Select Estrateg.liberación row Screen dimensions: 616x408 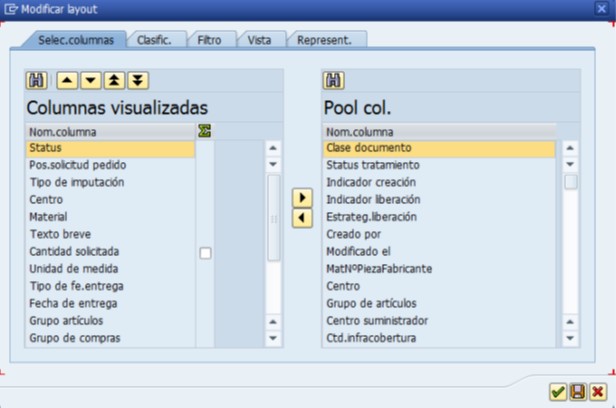coord(439,217)
